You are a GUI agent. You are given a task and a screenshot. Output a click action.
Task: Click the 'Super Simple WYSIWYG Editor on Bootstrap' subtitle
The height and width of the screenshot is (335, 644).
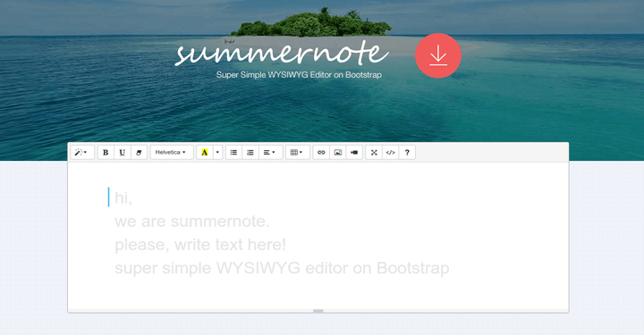coord(299,75)
